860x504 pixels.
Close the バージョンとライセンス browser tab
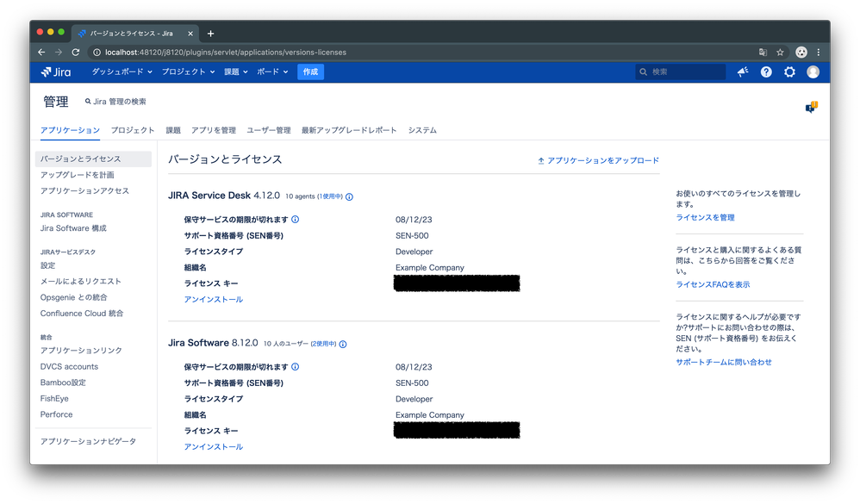pos(190,34)
